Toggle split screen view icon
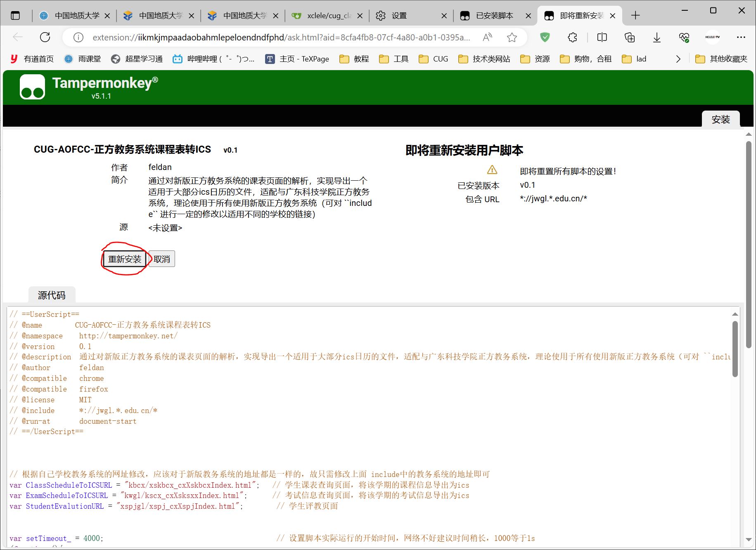Screen dimensions: 756x550 [602, 38]
